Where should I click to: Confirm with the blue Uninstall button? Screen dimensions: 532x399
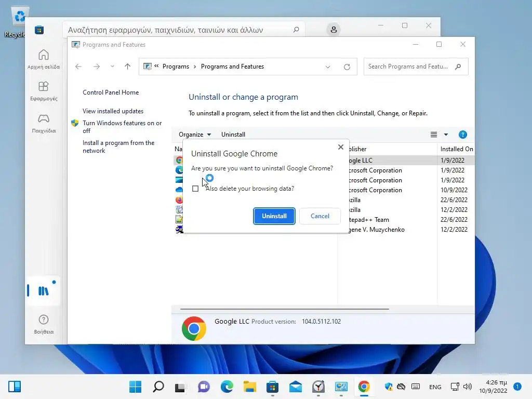click(274, 216)
